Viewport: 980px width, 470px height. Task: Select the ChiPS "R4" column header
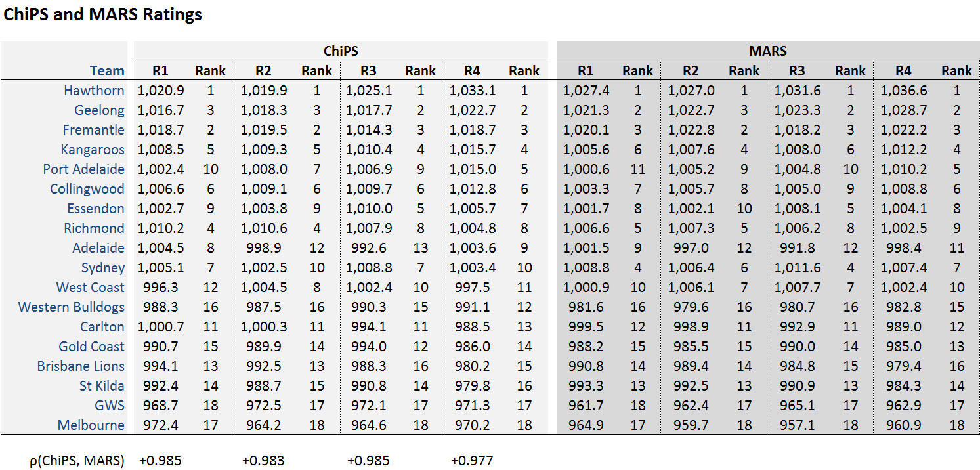coord(472,71)
